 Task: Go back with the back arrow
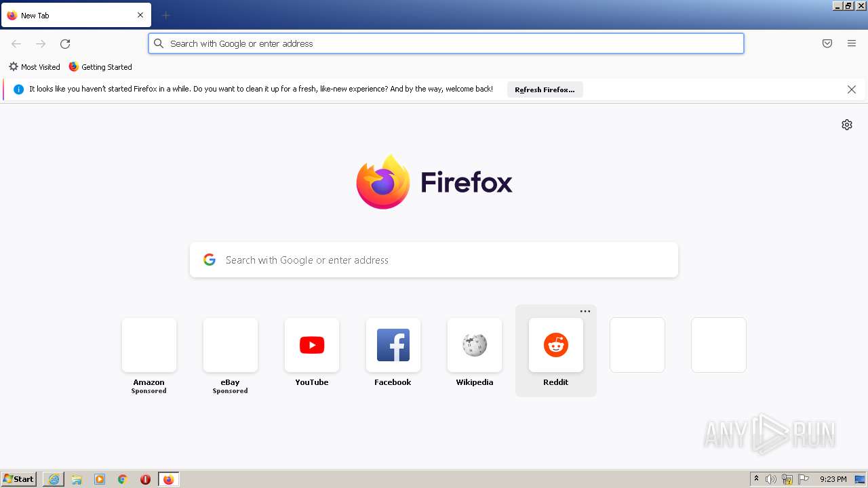16,43
